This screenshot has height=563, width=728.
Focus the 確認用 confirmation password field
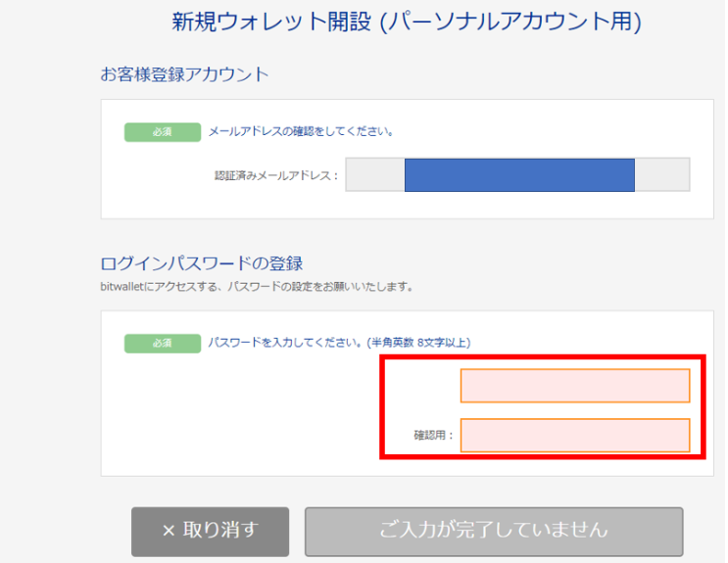click(x=575, y=436)
